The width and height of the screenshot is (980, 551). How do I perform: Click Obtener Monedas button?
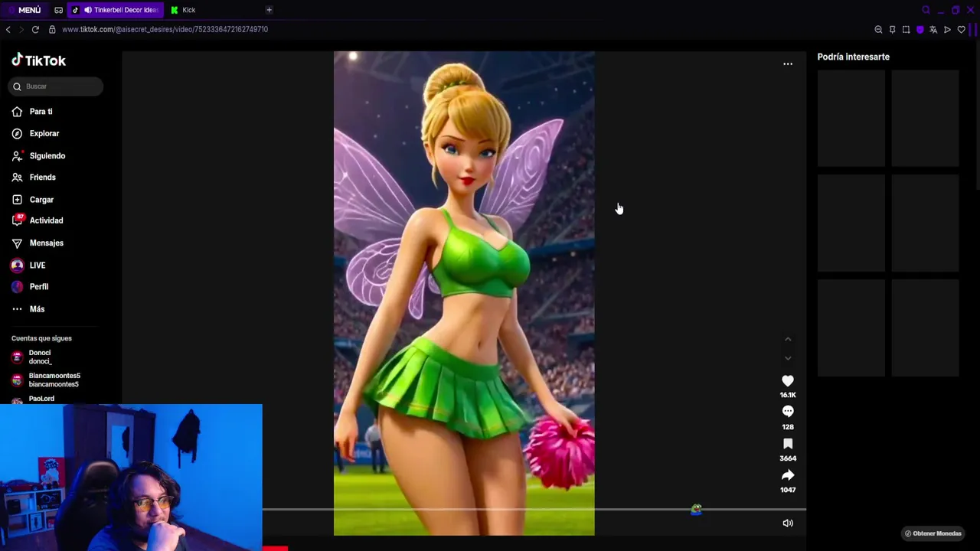[x=933, y=533]
